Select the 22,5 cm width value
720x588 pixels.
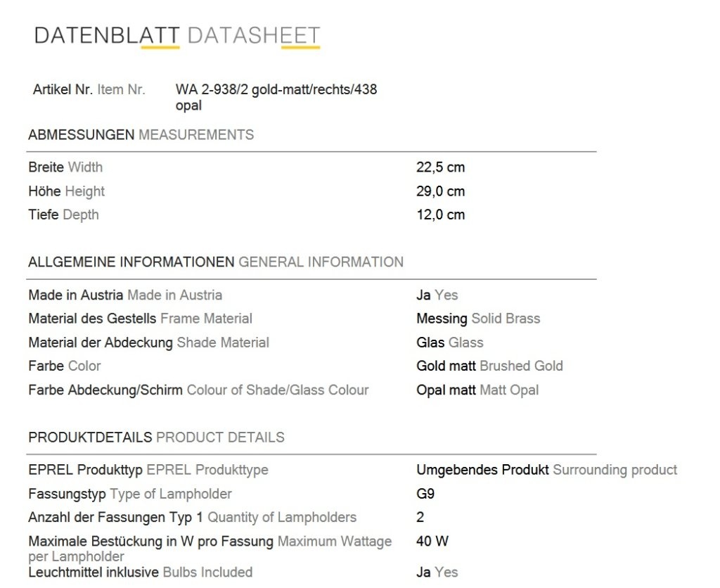click(x=440, y=167)
